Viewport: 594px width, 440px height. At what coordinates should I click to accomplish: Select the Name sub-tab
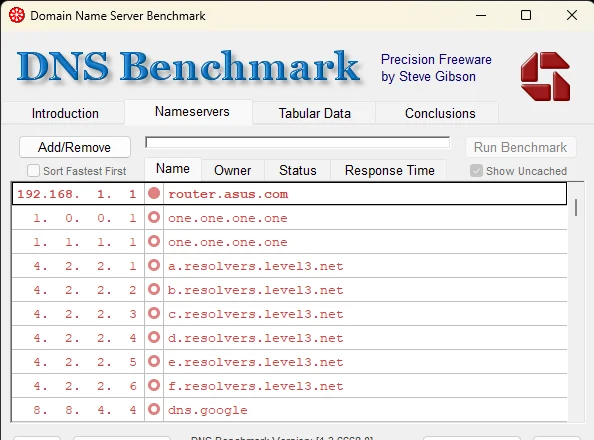[173, 169]
